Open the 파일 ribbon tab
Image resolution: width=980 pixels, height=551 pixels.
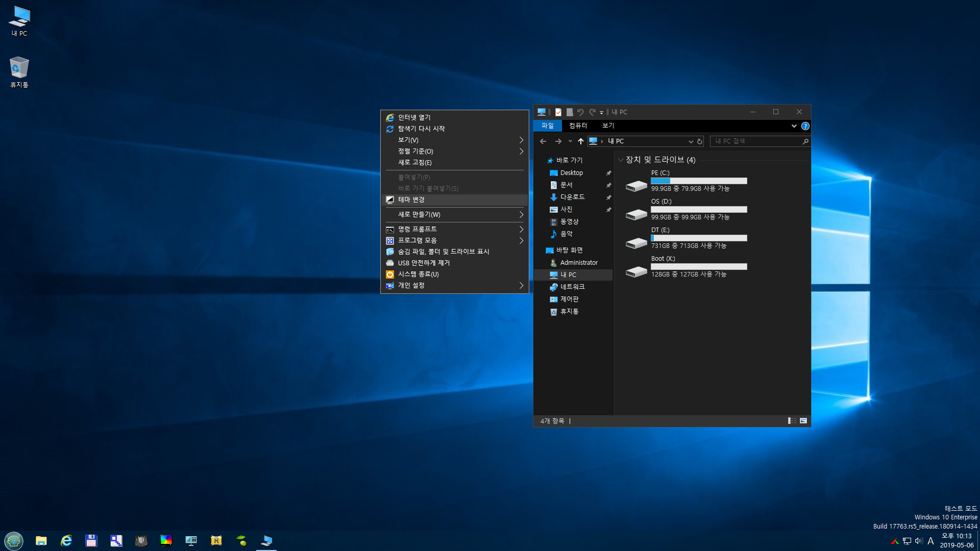[548, 126]
